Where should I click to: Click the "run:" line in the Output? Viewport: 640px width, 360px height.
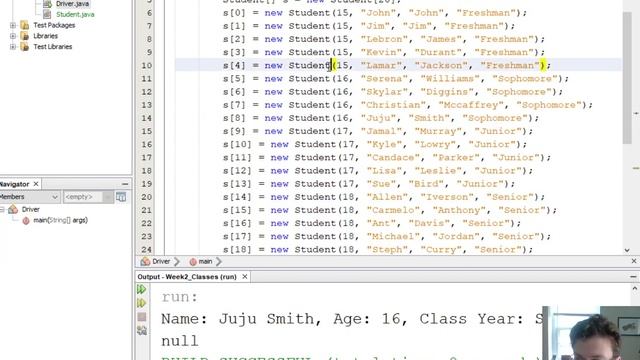[x=180, y=297]
